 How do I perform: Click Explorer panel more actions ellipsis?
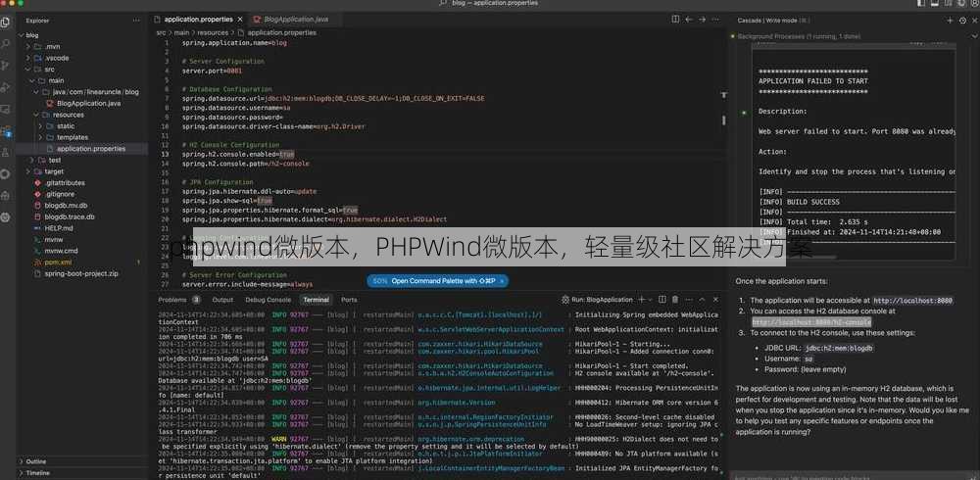tap(136, 20)
